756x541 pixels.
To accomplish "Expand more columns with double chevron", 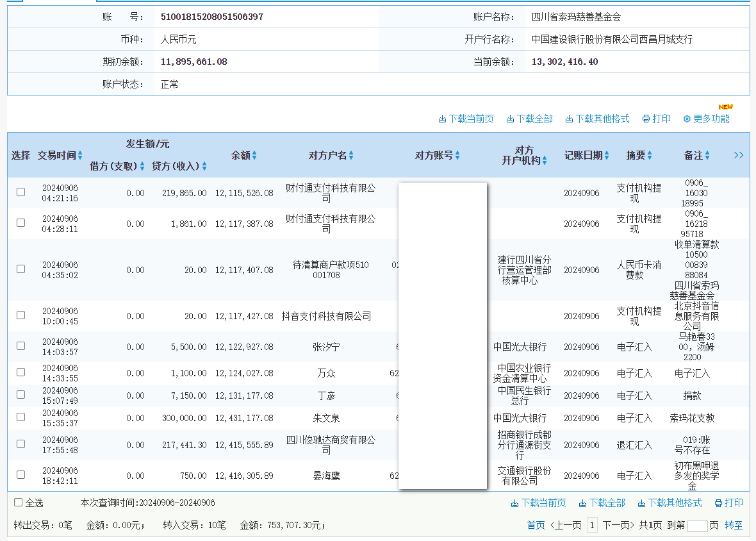I will (739, 155).
